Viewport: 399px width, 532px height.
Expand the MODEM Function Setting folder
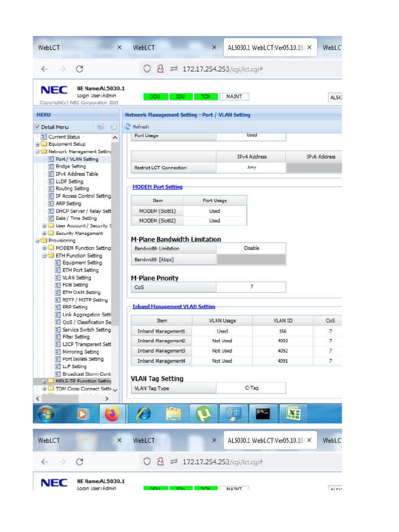click(44, 248)
